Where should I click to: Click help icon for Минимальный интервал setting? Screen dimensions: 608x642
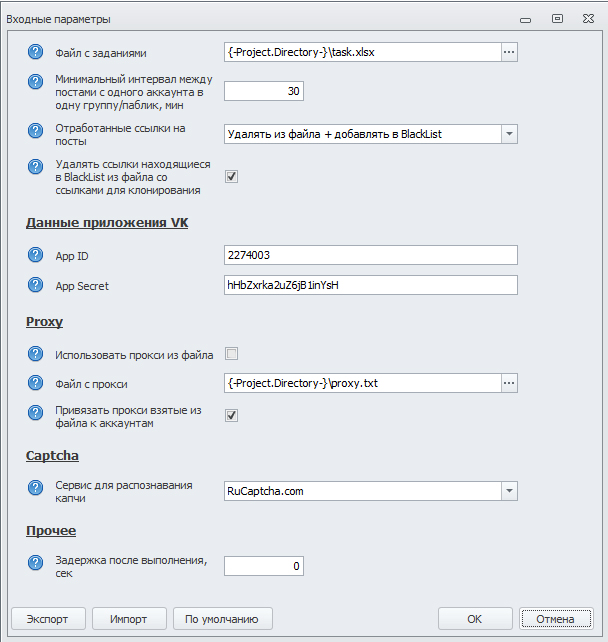(x=36, y=91)
